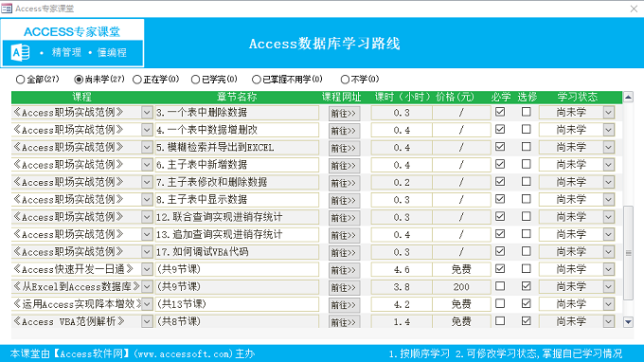This screenshot has height=362, width=644.
Task: Pick the 不学(0) radio button
Action: coord(345,80)
